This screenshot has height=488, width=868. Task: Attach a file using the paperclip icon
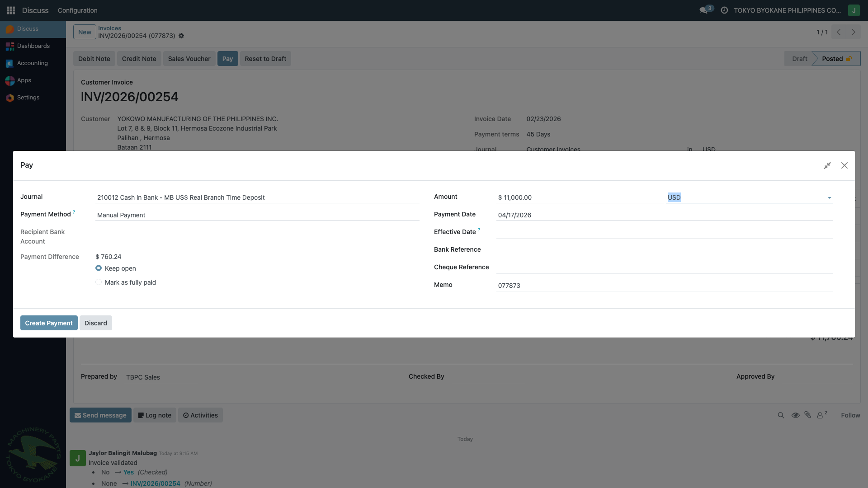point(808,415)
